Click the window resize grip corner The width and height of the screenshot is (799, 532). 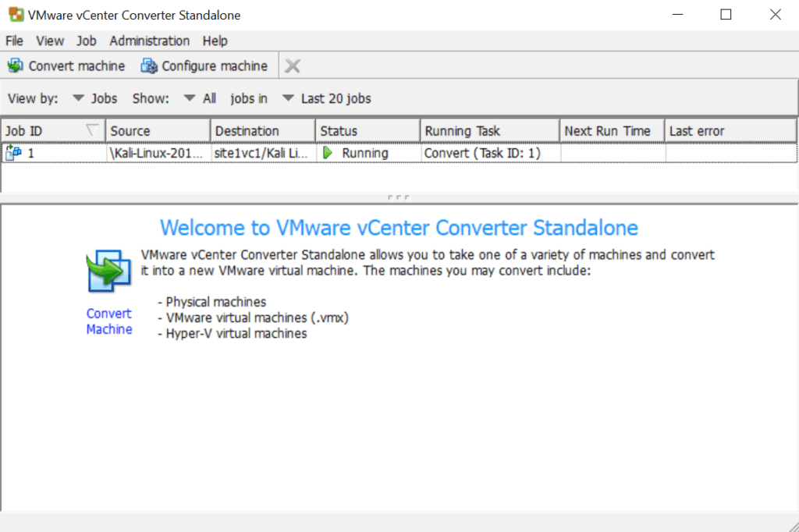pos(794,527)
